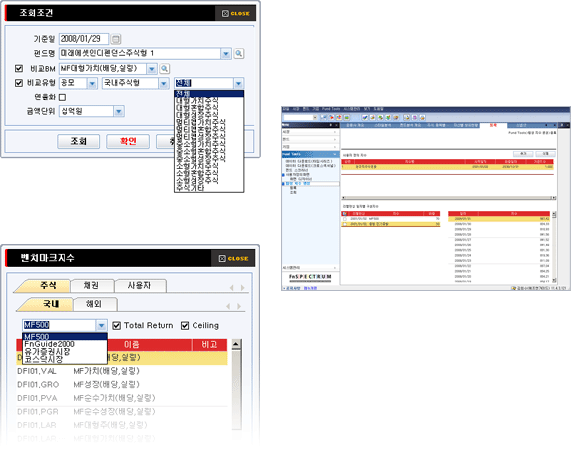Click the right tab-scroll arrow beside 사용자 tab
Image resolution: width=571 pixels, height=450 pixels.
click(x=243, y=288)
